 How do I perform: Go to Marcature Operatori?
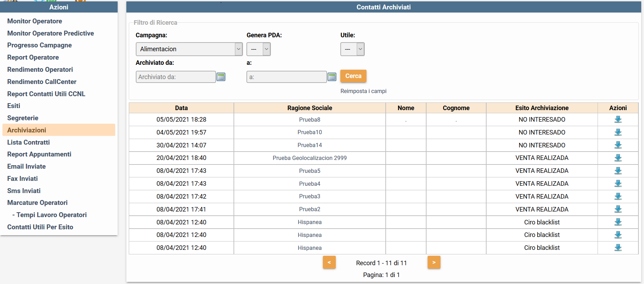(37, 203)
